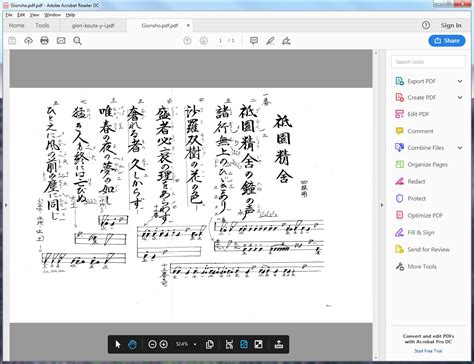
Task: Click the Save file icon
Action: [x=12, y=41]
